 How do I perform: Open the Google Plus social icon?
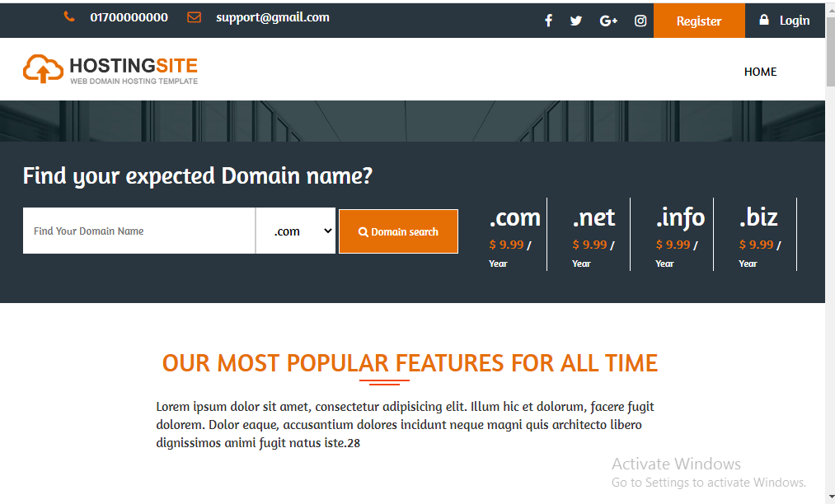tap(608, 21)
